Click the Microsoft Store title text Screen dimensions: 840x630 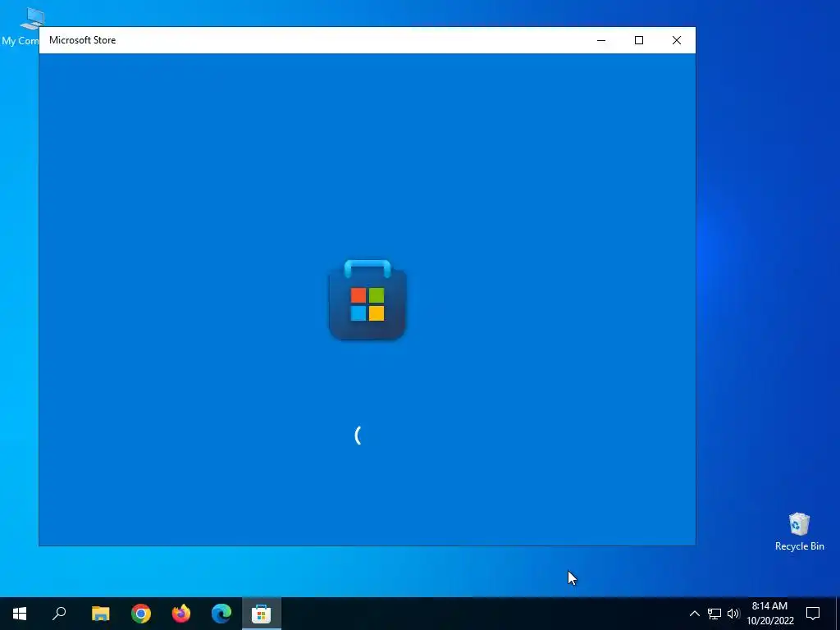tap(83, 40)
